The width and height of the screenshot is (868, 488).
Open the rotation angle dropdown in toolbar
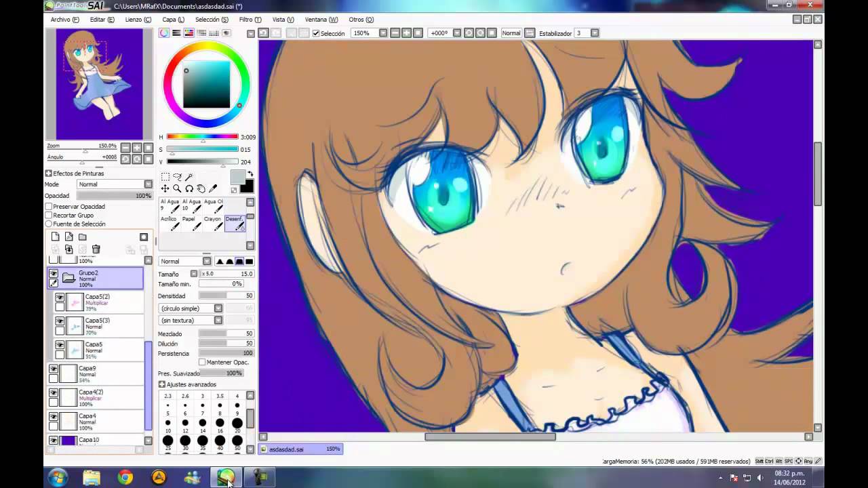456,33
